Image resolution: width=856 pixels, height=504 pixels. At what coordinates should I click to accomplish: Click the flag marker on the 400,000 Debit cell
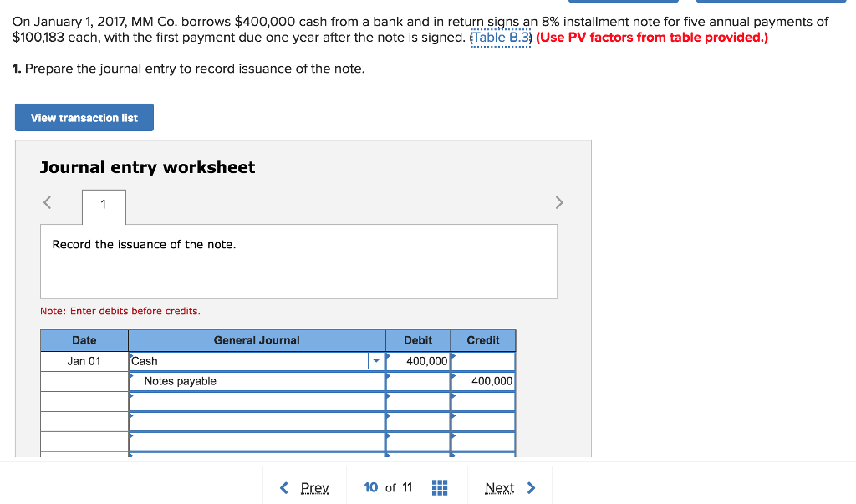389,355
